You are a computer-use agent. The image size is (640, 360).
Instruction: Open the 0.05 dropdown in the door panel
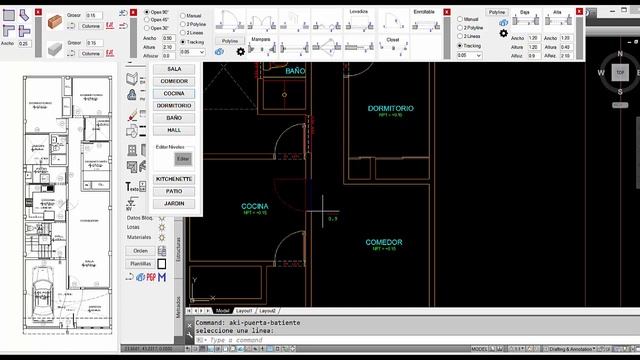pos(192,52)
